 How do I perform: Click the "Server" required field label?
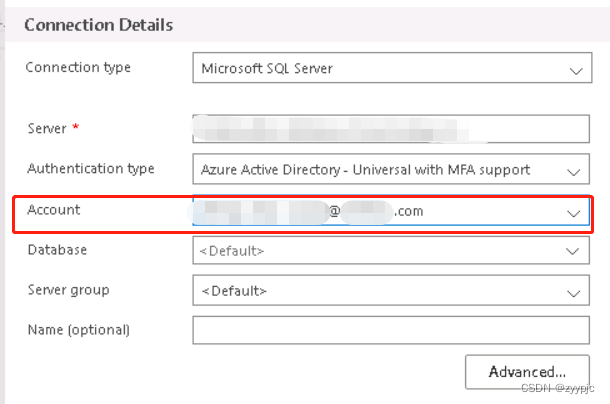pyautogui.click(x=47, y=128)
